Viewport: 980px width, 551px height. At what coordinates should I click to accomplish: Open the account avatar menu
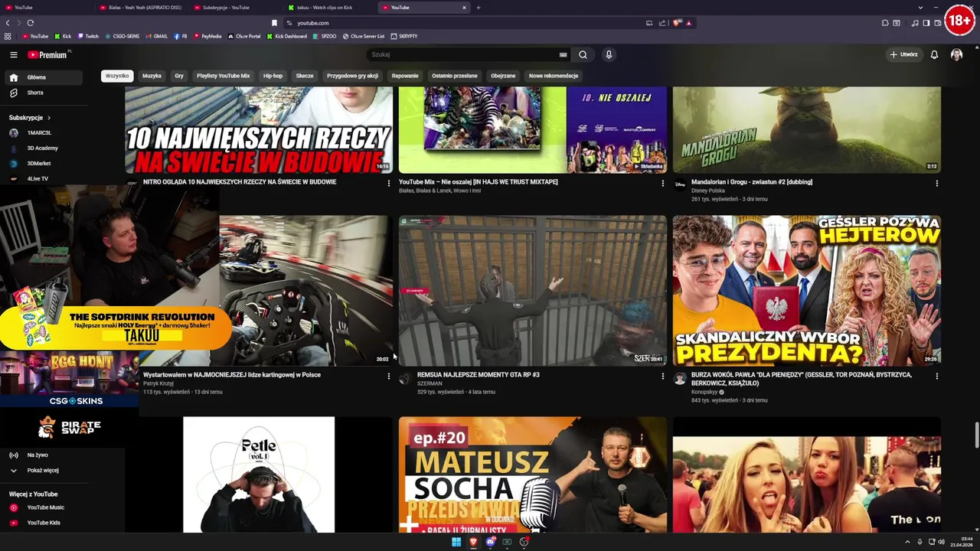pos(956,55)
